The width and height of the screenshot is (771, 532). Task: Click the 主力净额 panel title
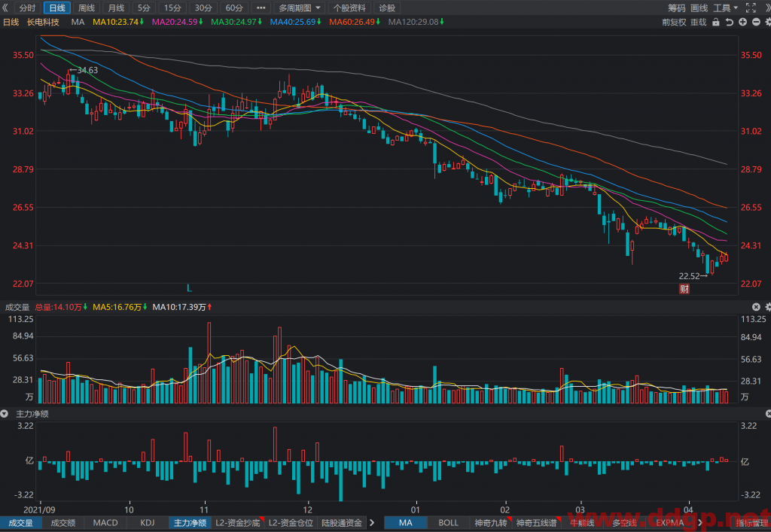click(32, 414)
